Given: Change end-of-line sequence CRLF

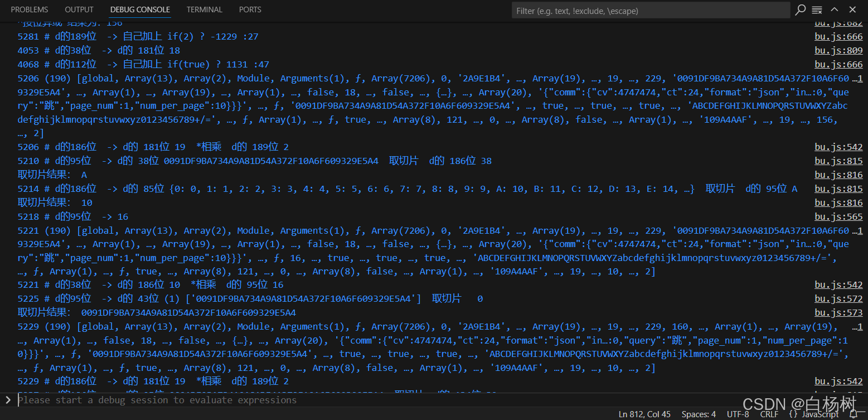Looking at the screenshot, I should (769, 414).
